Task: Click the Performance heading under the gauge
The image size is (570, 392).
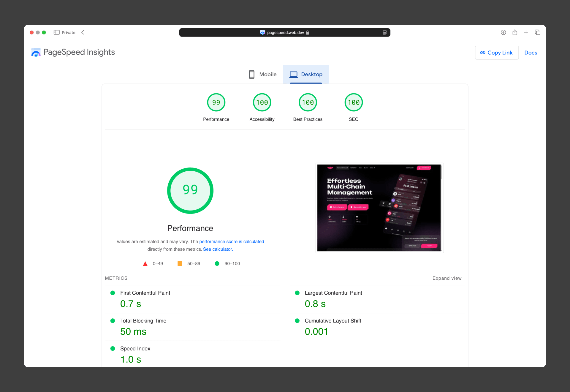Action: point(190,228)
